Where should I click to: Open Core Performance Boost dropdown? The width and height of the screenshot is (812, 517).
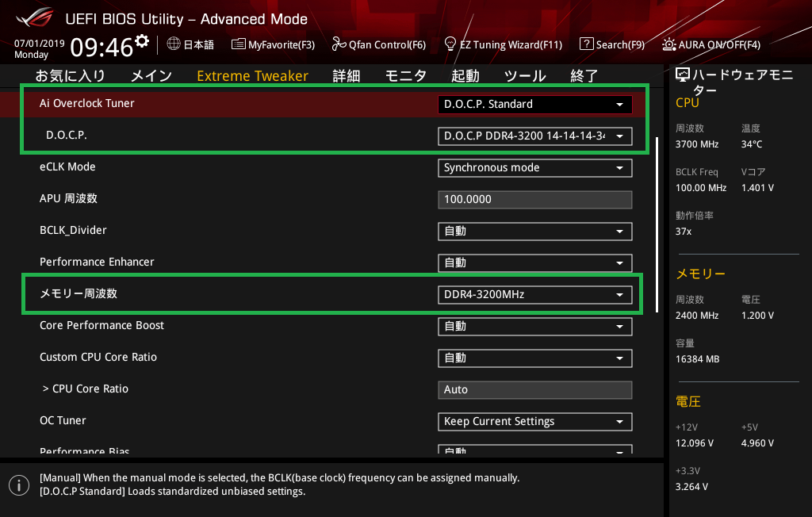pyautogui.click(x=535, y=327)
